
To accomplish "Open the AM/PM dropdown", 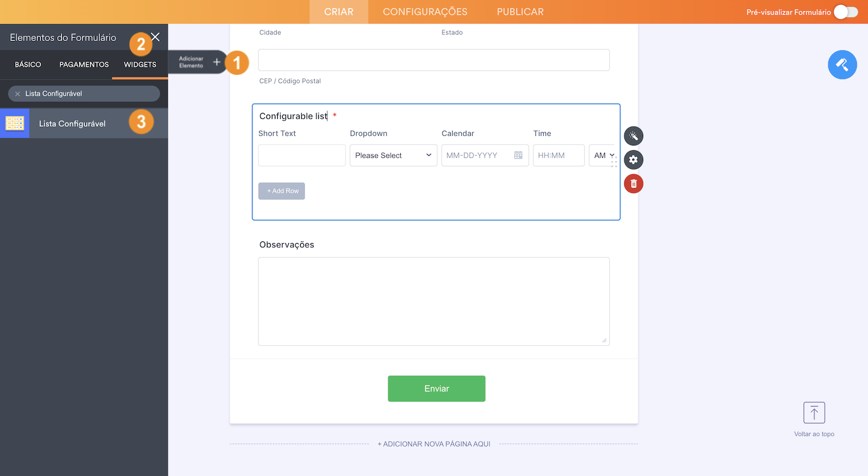I will tap(602, 155).
